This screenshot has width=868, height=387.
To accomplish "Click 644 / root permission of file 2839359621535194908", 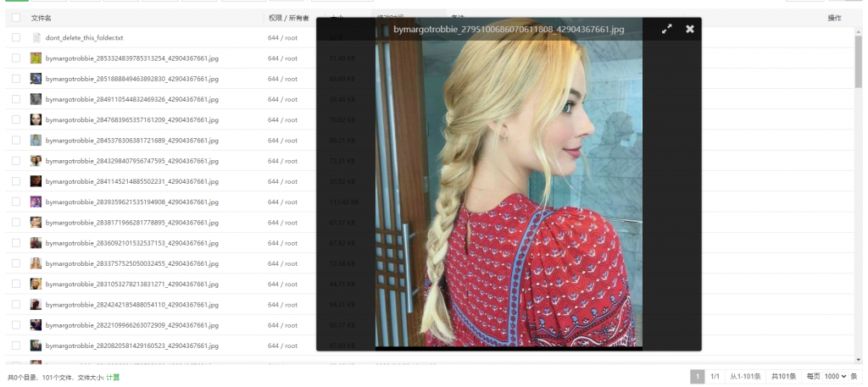I will (282, 202).
